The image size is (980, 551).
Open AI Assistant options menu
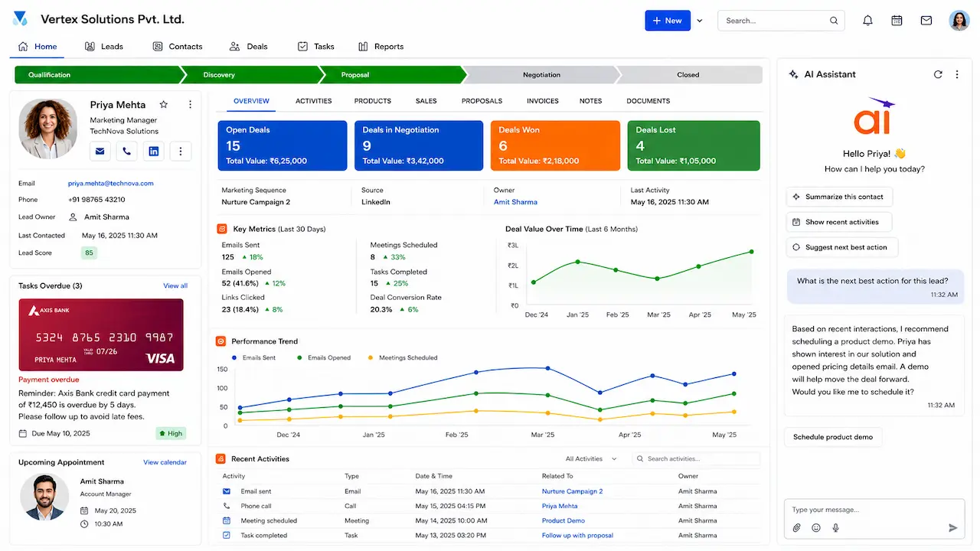tap(957, 74)
